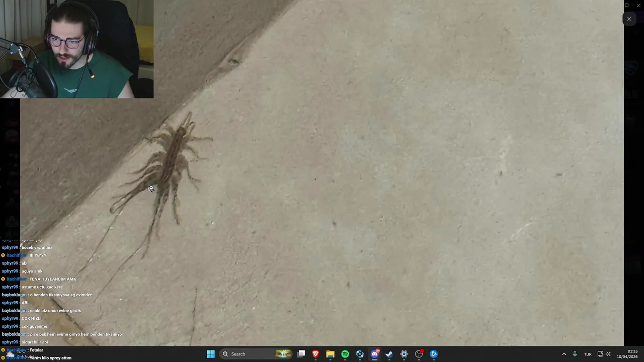Click chat message 'sanki biz onun evine girdik'

click(55, 311)
